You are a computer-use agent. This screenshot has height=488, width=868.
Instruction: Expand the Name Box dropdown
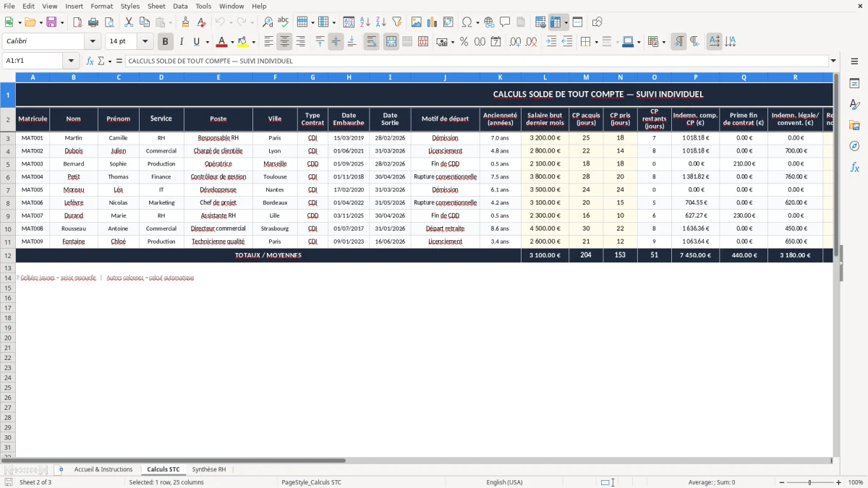(x=71, y=61)
